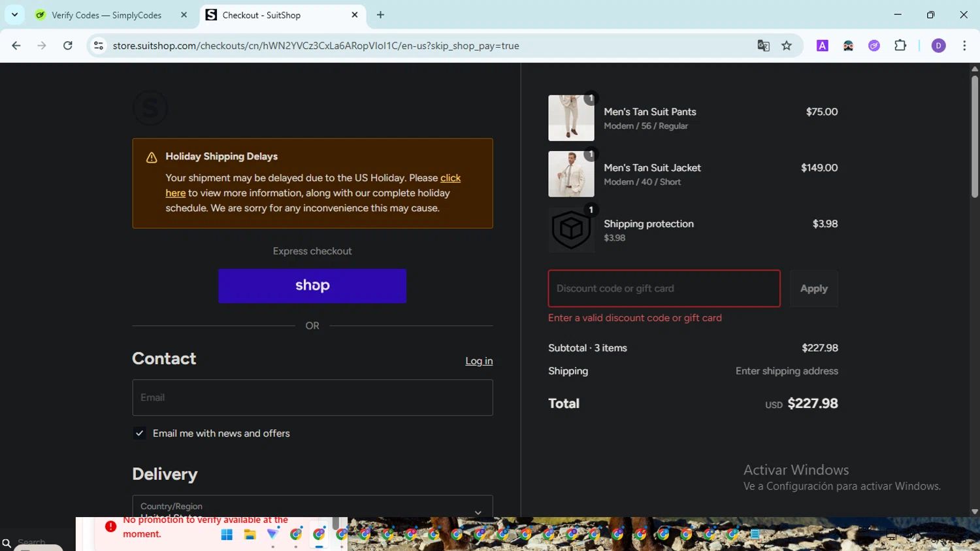Viewport: 980px width, 551px height.
Task: Focus the 'Discount code or gift card' field
Action: (x=664, y=288)
